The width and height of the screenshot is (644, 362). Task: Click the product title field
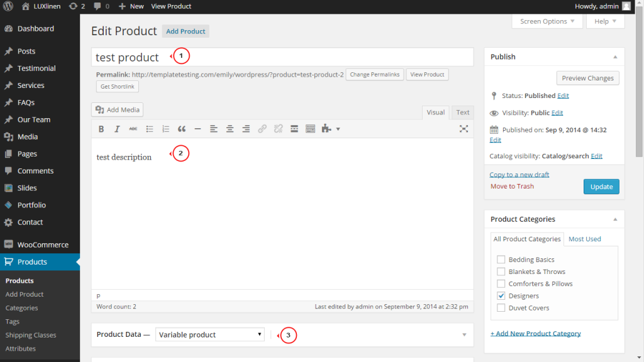[x=282, y=57]
